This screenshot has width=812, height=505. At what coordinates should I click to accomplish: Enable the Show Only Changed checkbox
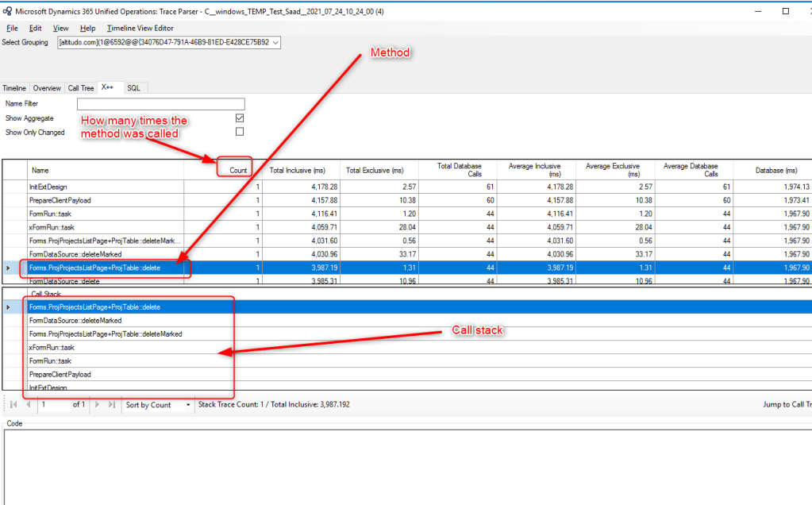point(240,132)
